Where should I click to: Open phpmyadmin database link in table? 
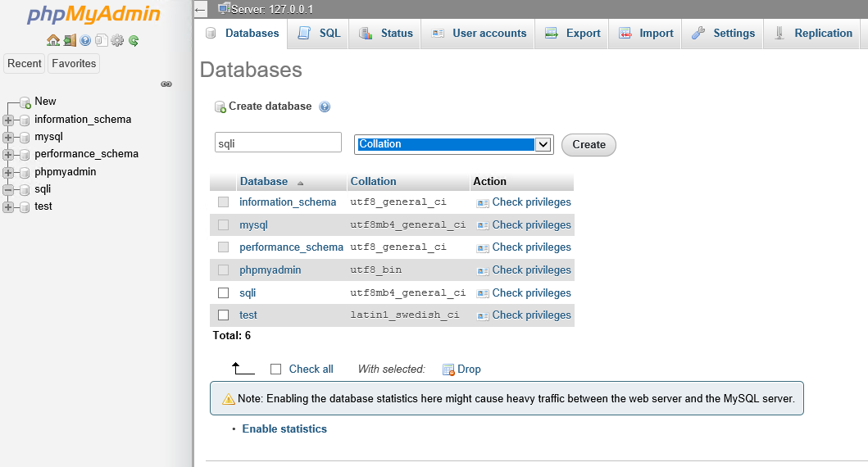coord(270,270)
